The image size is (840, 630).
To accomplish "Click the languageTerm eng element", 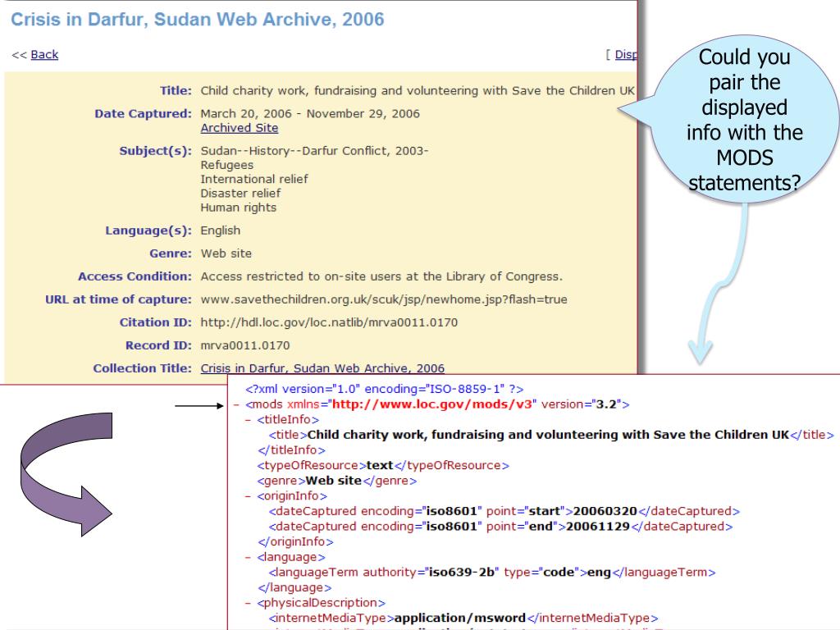I will tap(492, 573).
